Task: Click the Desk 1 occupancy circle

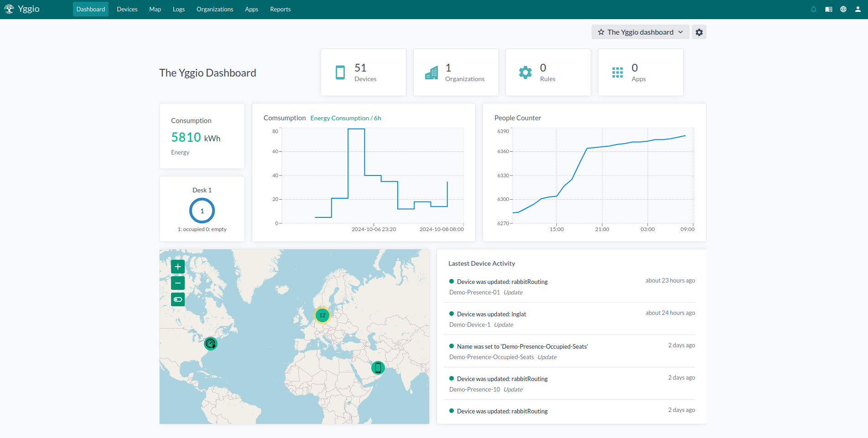Action: pyautogui.click(x=202, y=211)
